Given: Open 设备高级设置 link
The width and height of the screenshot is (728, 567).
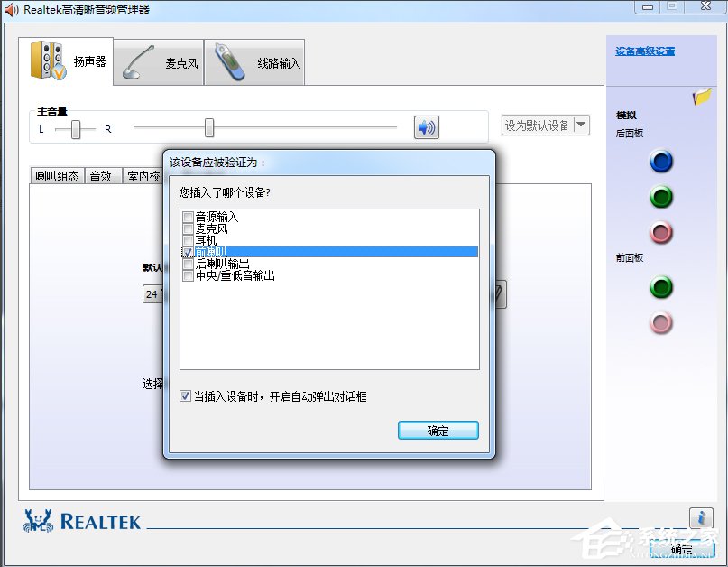Looking at the screenshot, I should 645,51.
